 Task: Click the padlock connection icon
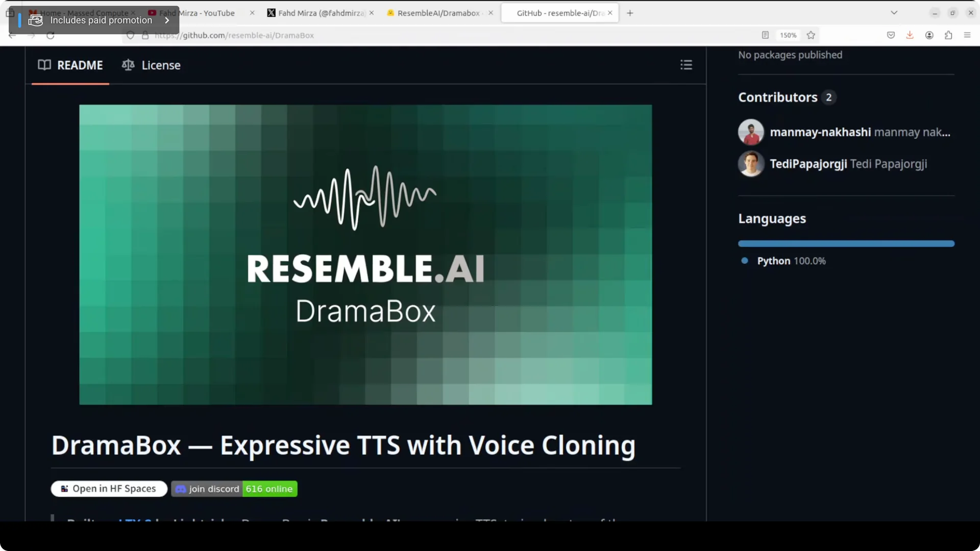point(145,35)
